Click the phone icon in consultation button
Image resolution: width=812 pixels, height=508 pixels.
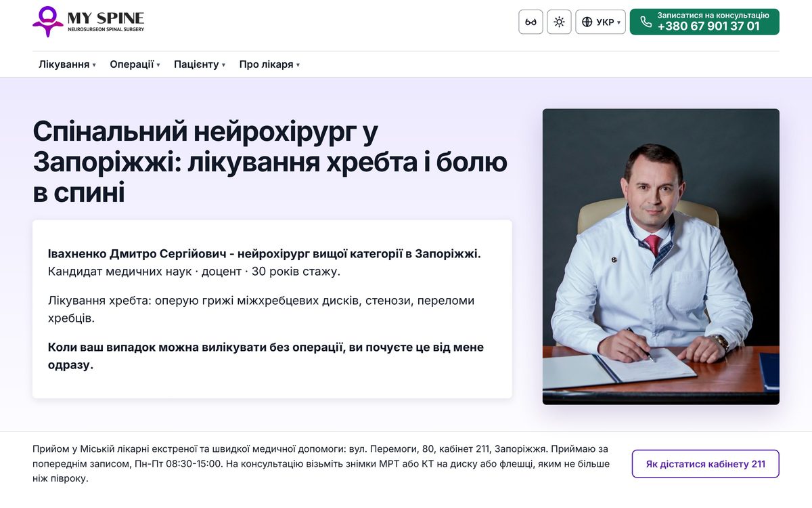point(646,22)
